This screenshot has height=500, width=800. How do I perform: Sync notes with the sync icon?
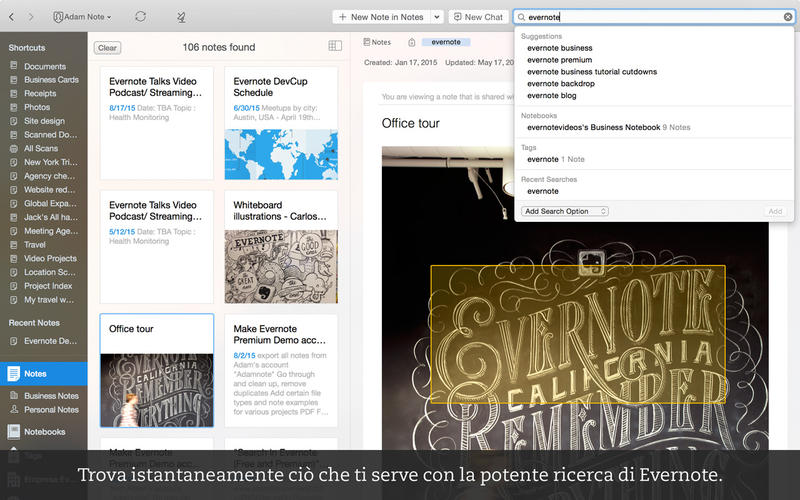[x=140, y=17]
